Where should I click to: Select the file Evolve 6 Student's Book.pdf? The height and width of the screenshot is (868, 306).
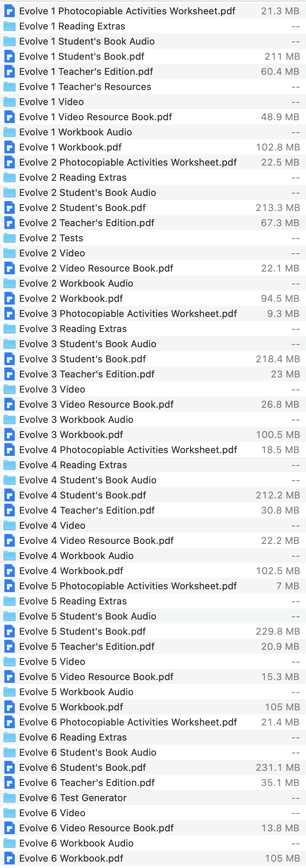[82, 768]
